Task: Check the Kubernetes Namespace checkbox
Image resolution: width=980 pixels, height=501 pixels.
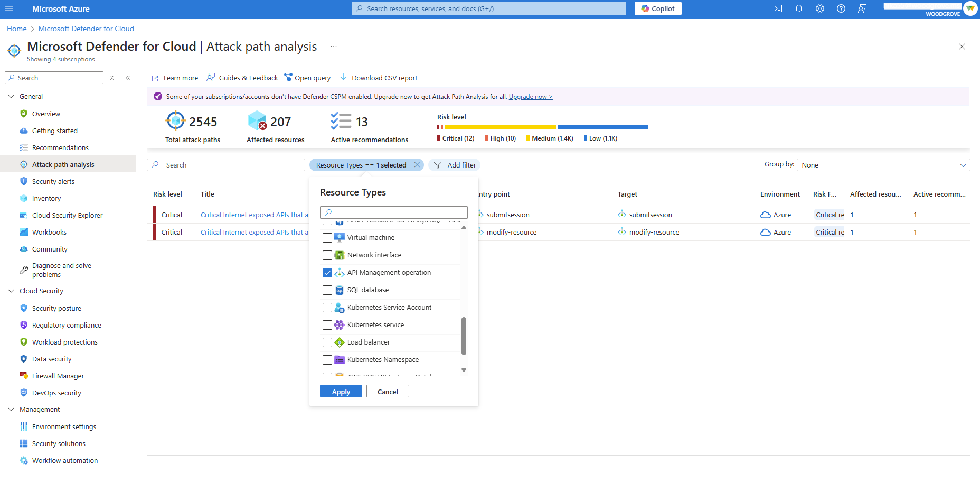Action: click(x=327, y=360)
